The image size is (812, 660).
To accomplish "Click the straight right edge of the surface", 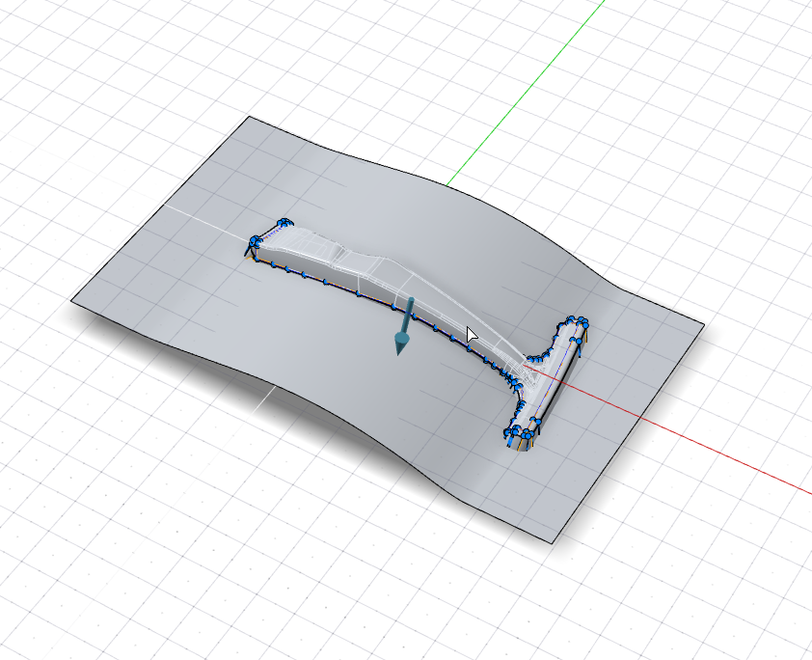I will [x=628, y=433].
